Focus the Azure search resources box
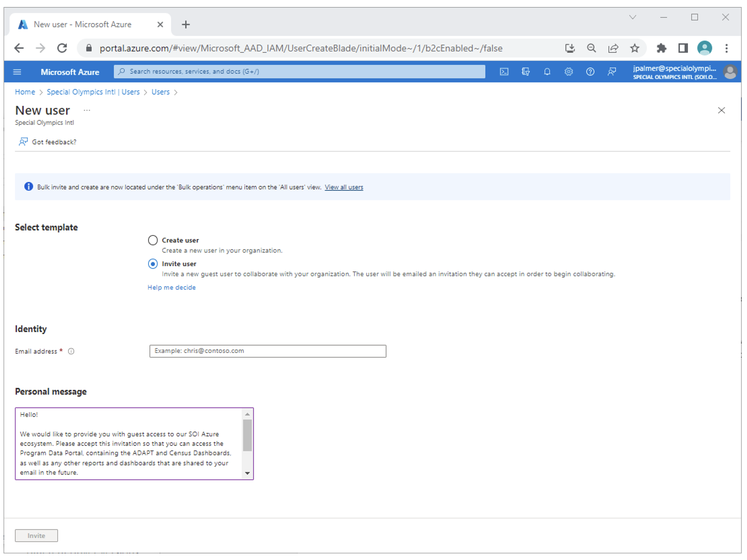 [x=299, y=72]
